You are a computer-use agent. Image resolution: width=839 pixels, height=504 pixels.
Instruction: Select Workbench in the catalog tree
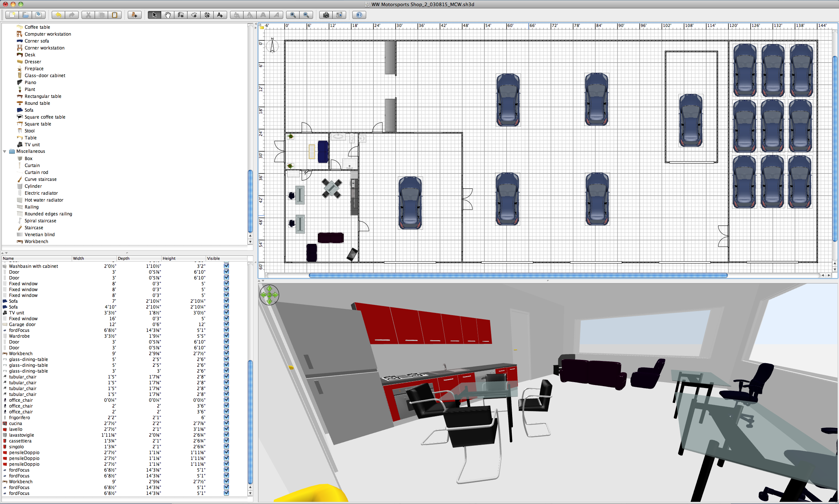tap(36, 242)
